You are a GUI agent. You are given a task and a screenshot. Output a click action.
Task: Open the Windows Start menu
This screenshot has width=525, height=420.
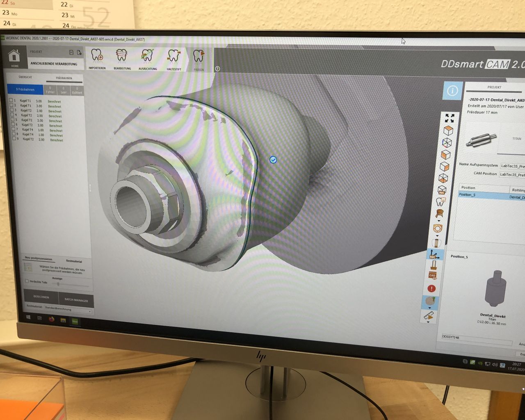[28, 317]
